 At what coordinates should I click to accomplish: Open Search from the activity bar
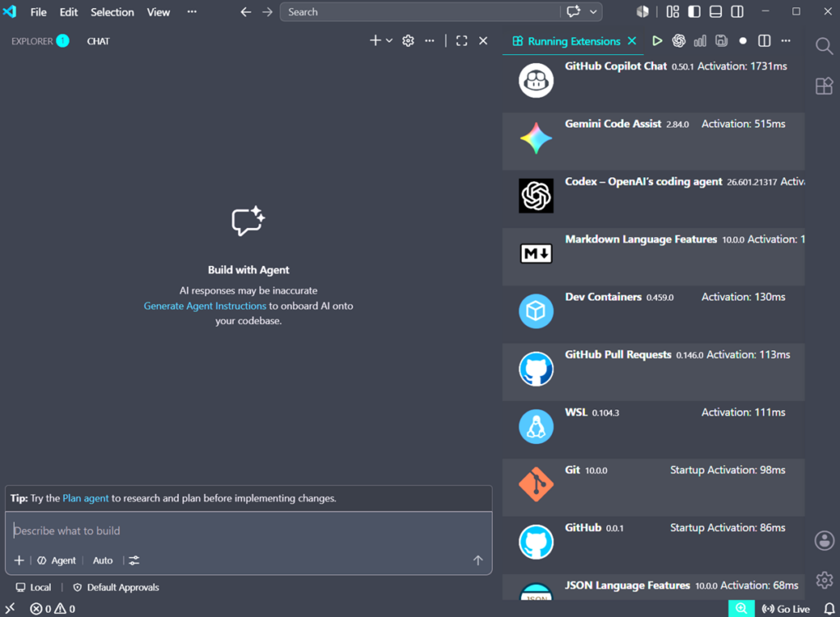click(824, 46)
